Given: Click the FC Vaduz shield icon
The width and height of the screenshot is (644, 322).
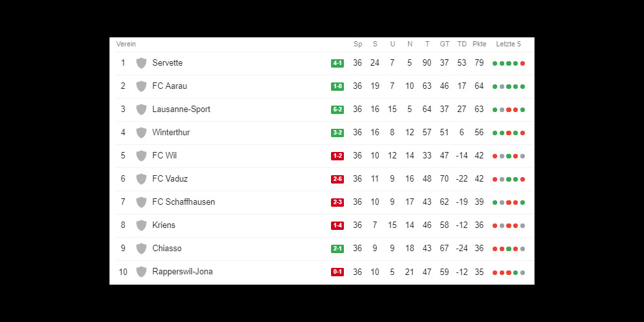Looking at the screenshot, I should pyautogui.click(x=141, y=179).
